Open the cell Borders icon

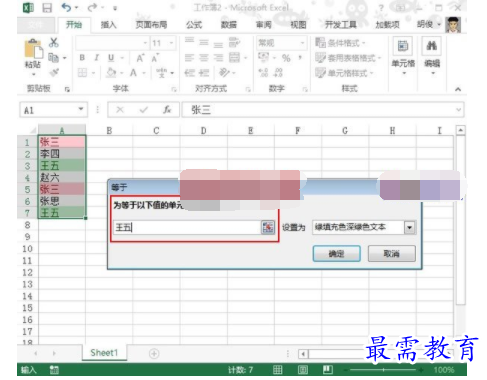click(x=82, y=72)
